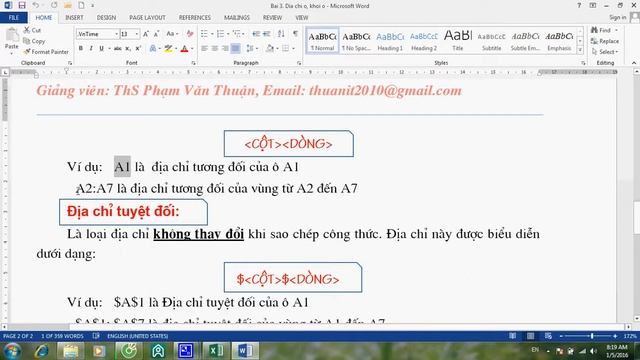Decrease paragraph indent

[256, 34]
